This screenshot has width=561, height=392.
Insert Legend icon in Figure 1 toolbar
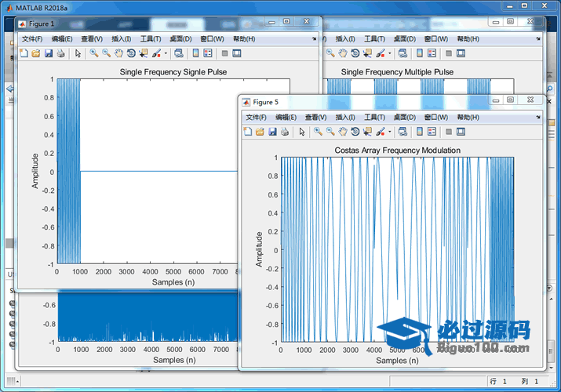coord(207,53)
